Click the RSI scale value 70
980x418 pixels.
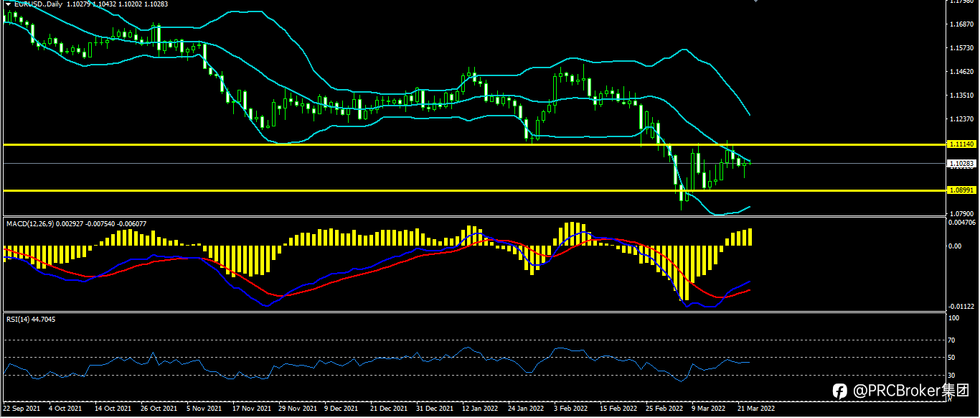[953, 340]
